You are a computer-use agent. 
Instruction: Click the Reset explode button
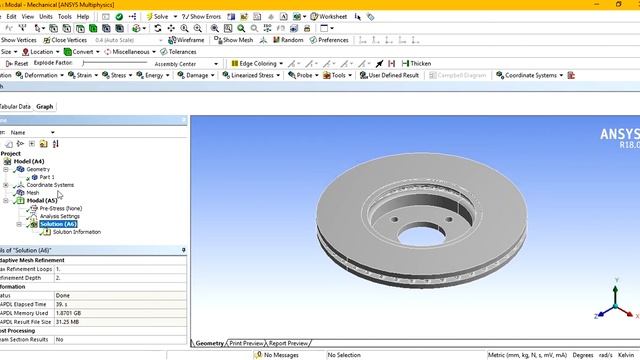click(x=17, y=64)
